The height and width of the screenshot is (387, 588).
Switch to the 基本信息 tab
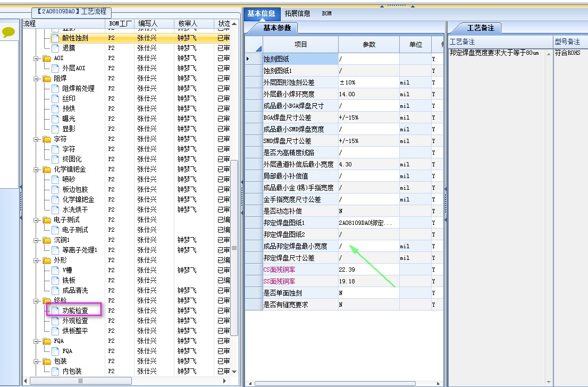click(261, 13)
